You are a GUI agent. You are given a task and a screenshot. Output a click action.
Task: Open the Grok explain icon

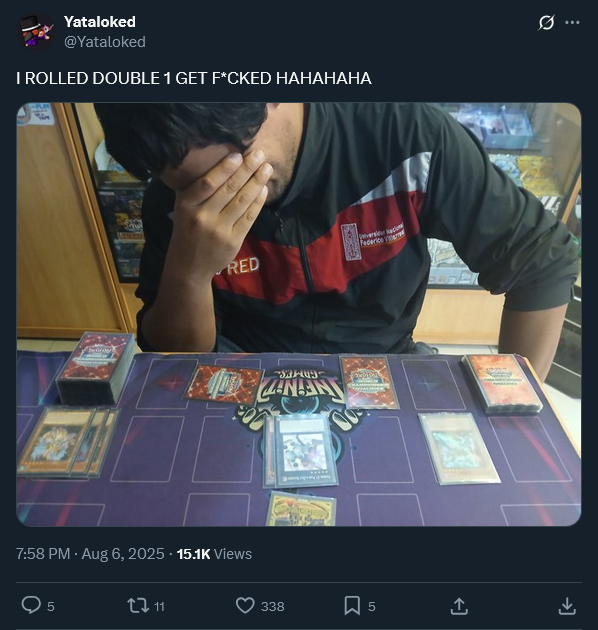click(x=546, y=22)
